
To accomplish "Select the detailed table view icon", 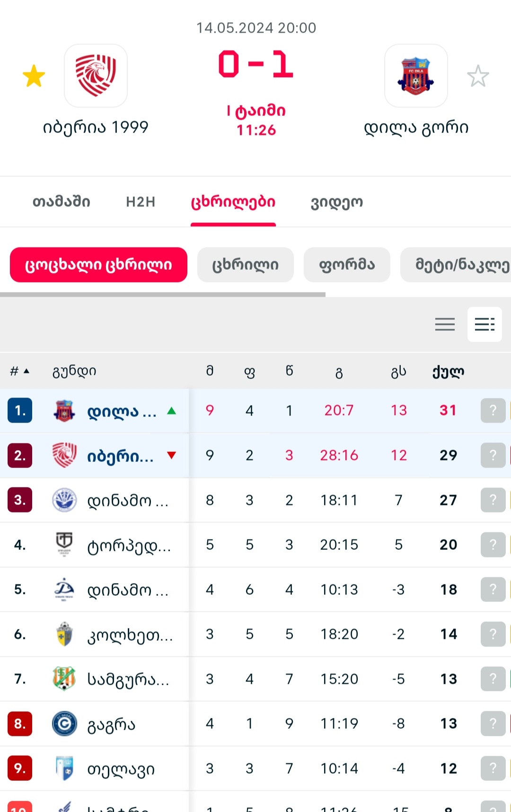I will (485, 325).
